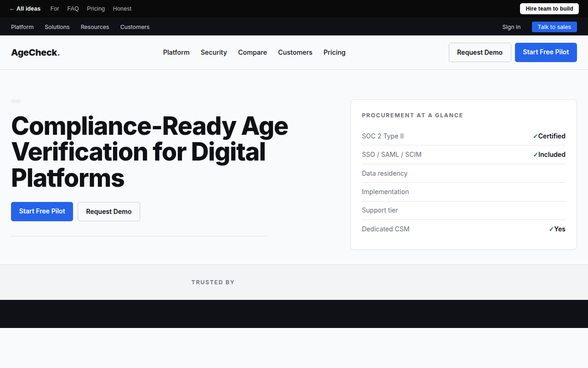The height and width of the screenshot is (368, 588).
Task: Select Platform in the AgeCheck header nav
Action: 176,52
